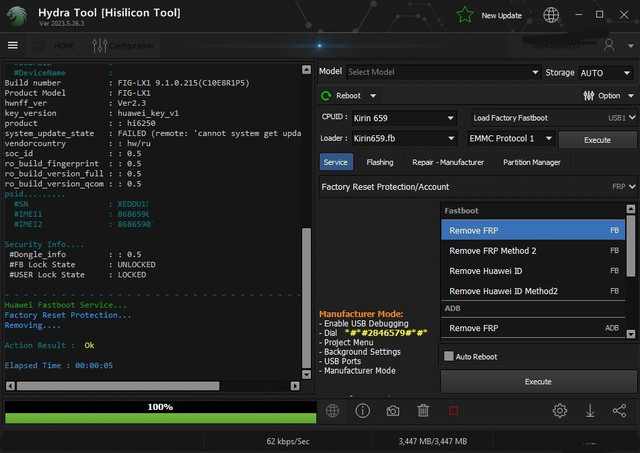Click the log panel scroll down arrow
This screenshot has width=640, height=453.
(x=306, y=374)
